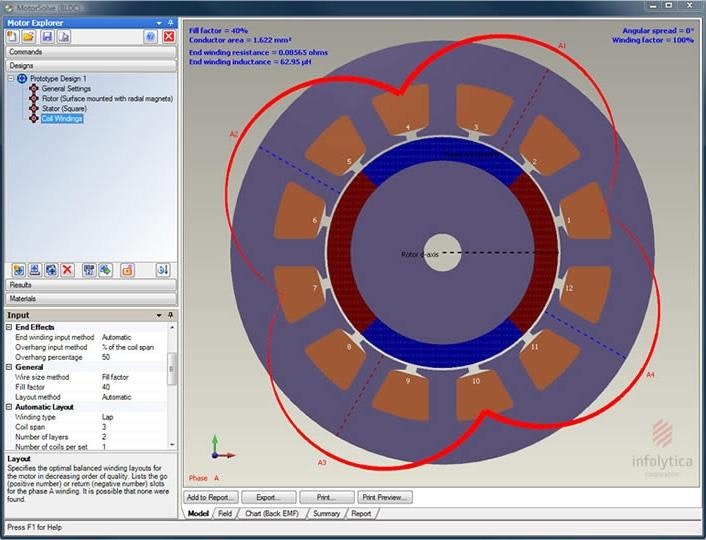
Task: Click the Prototype Design 1 blue circle icon
Action: (x=22, y=78)
